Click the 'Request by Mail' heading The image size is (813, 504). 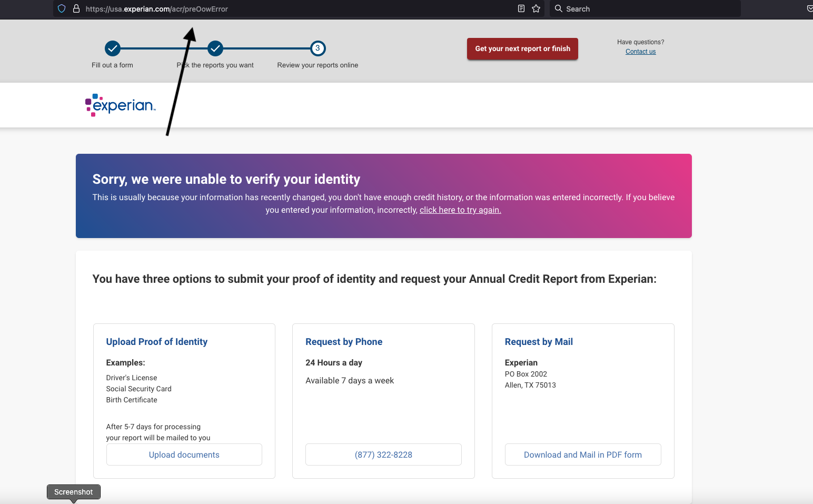click(x=539, y=342)
